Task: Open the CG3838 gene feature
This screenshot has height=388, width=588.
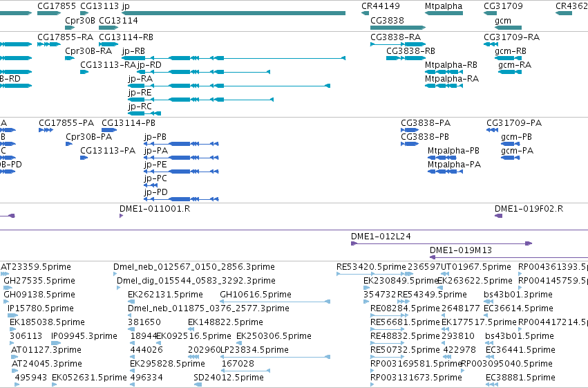Action: [398, 28]
